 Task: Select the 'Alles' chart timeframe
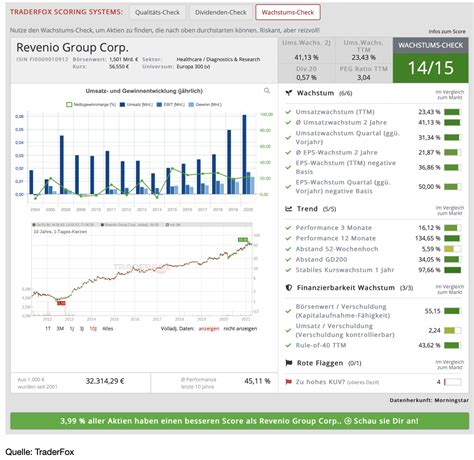click(x=108, y=329)
